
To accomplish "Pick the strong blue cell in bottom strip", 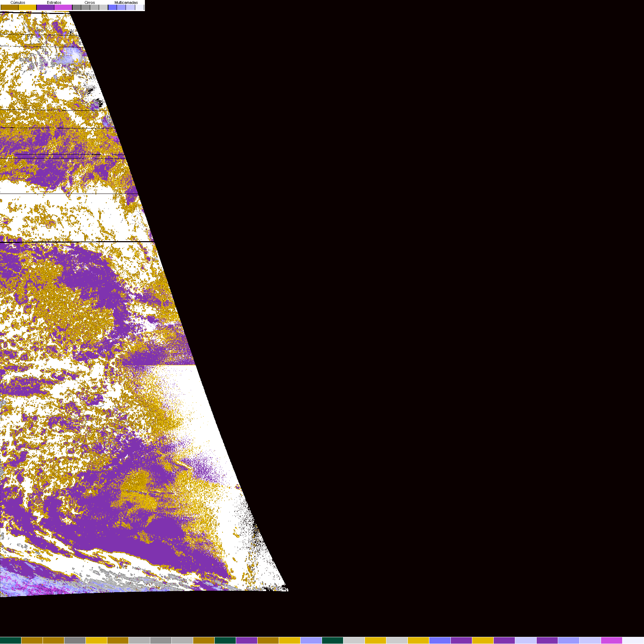I will pyautogui.click(x=440, y=640).
